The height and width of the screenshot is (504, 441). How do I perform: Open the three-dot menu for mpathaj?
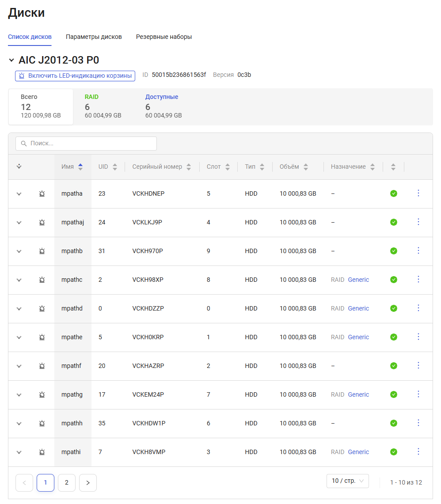click(418, 222)
